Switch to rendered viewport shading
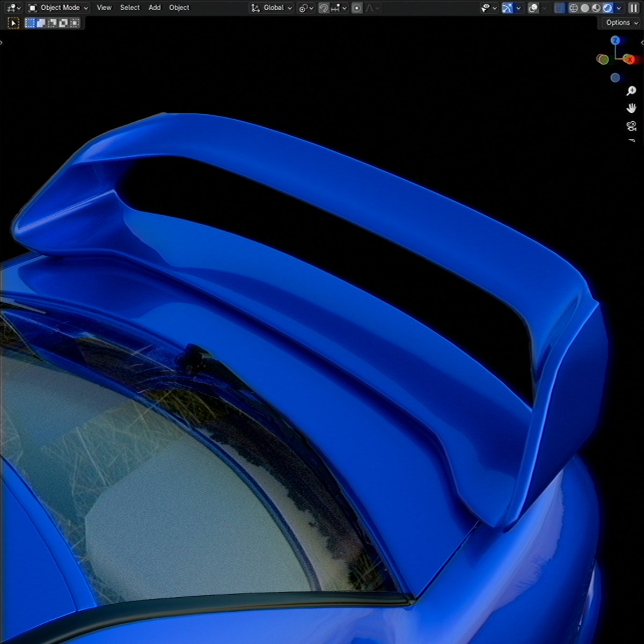Viewport: 644px width, 644px height. pyautogui.click(x=608, y=8)
